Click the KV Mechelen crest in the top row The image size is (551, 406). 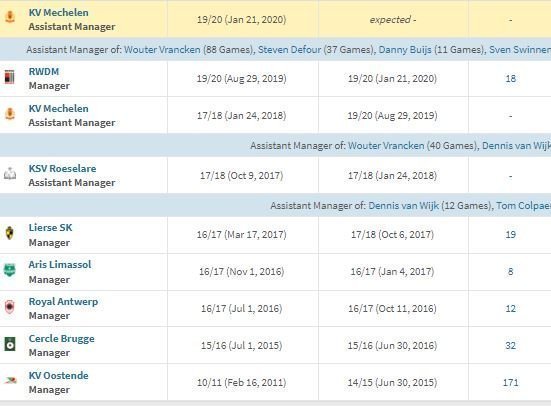pos(10,17)
